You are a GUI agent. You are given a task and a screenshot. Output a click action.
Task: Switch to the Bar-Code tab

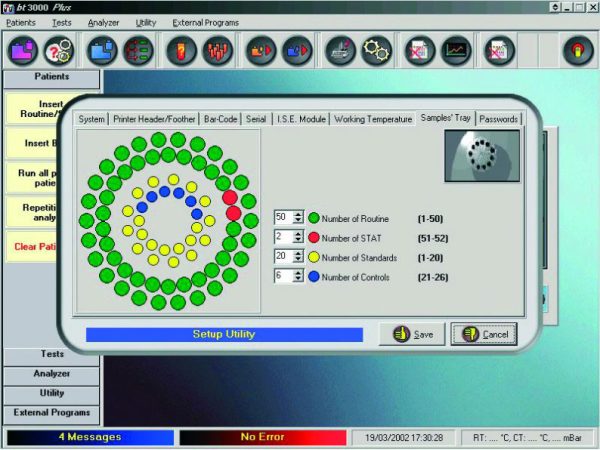[220, 119]
